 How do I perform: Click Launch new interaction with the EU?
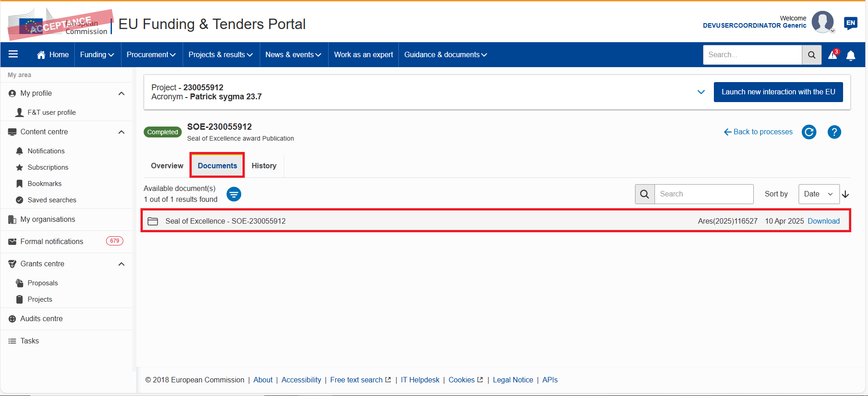[x=778, y=92]
